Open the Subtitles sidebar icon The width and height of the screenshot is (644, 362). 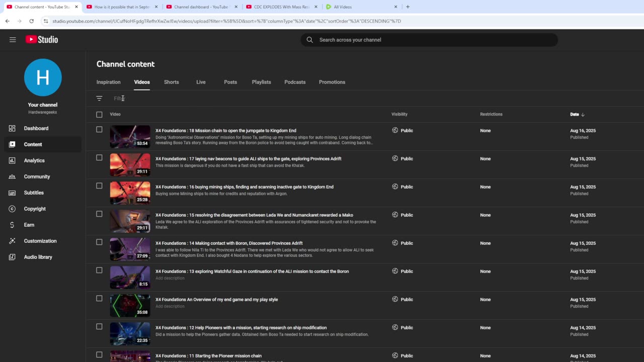(x=12, y=193)
